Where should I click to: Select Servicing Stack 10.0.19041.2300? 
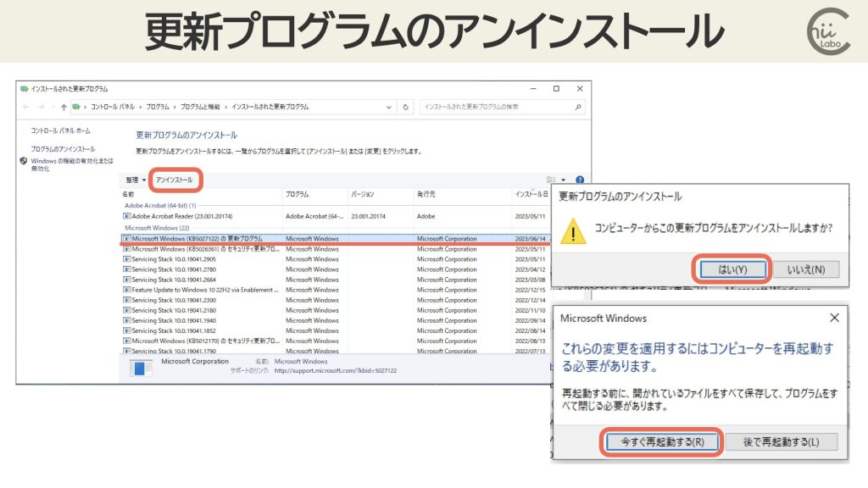336,300
